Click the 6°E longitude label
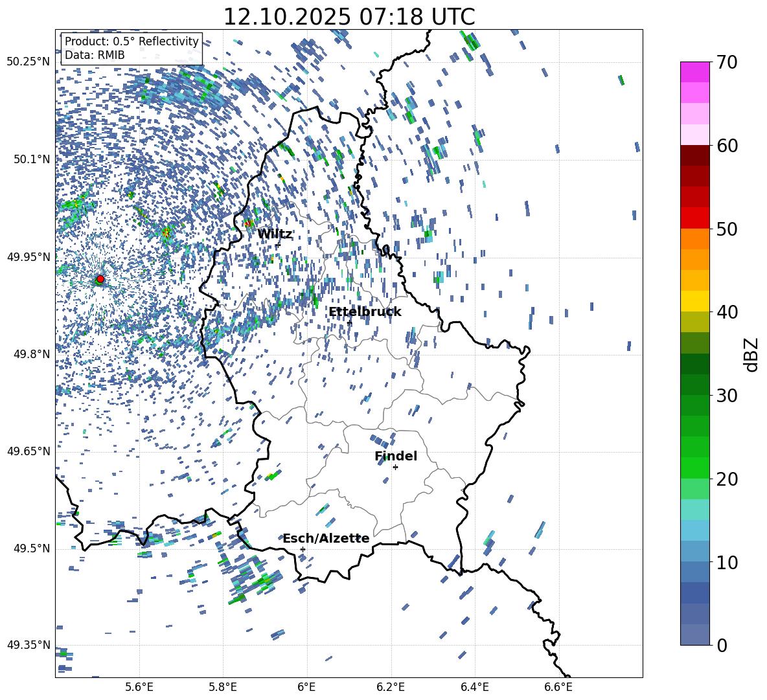Viewport: 767px width, 700px height. (306, 687)
